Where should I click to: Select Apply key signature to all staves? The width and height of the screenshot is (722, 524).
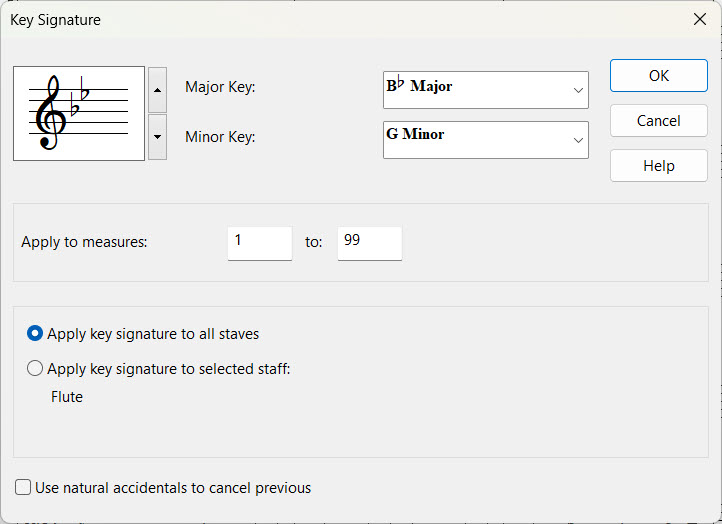tap(36, 334)
